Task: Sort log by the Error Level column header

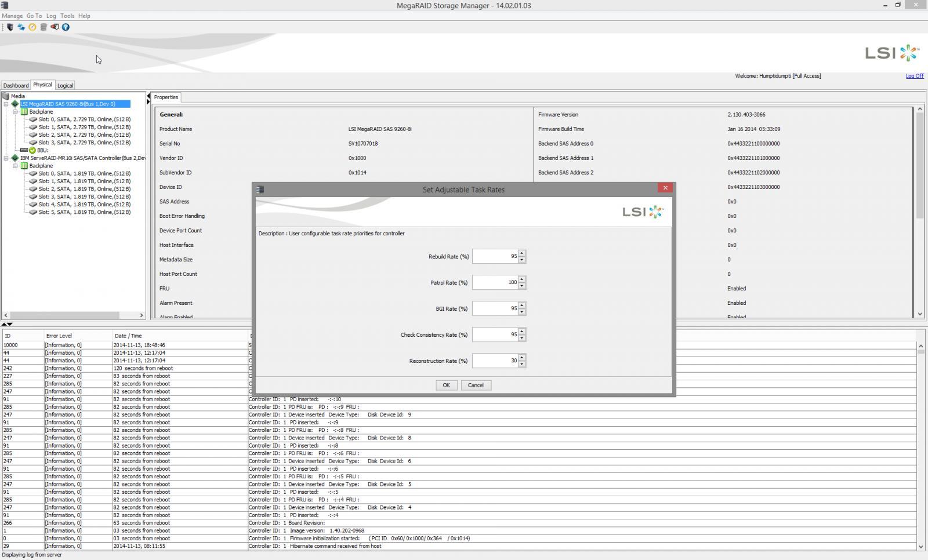Action: tap(78, 336)
